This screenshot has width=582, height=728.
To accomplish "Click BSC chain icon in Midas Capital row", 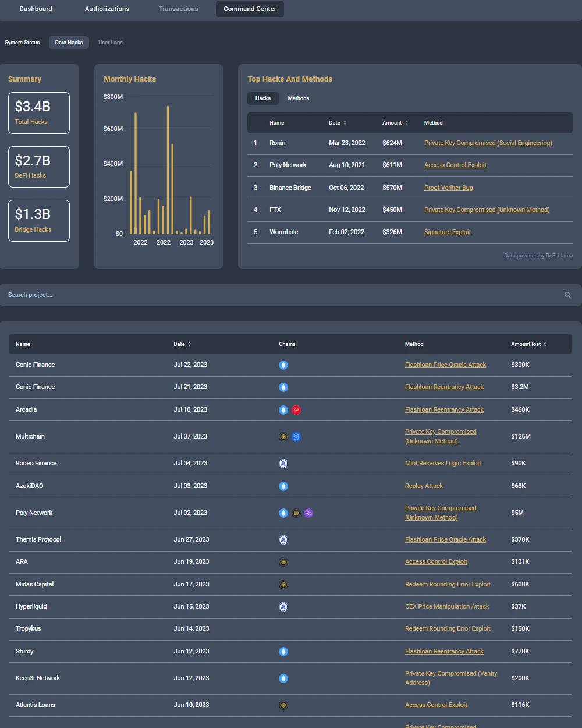I will (x=283, y=585).
